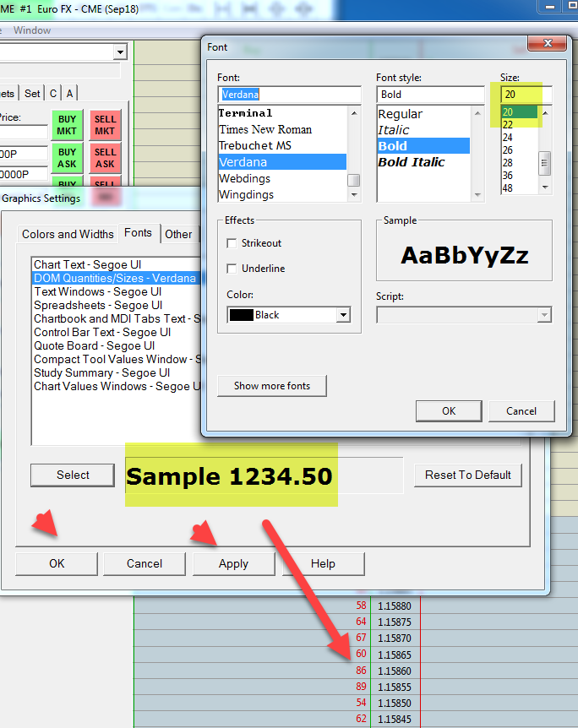Select Study Summary - Segoe UI entry
578x728 pixels.
[x=116, y=372]
